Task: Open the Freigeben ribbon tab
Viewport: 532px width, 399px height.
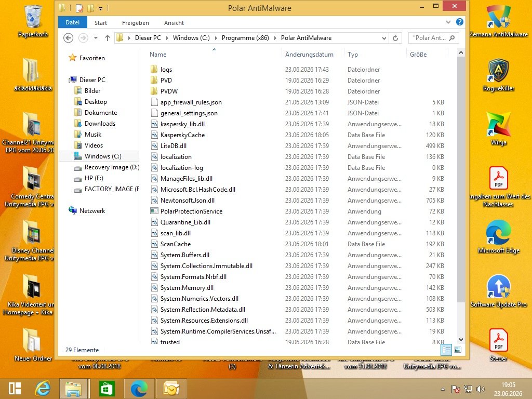Action: [136, 23]
